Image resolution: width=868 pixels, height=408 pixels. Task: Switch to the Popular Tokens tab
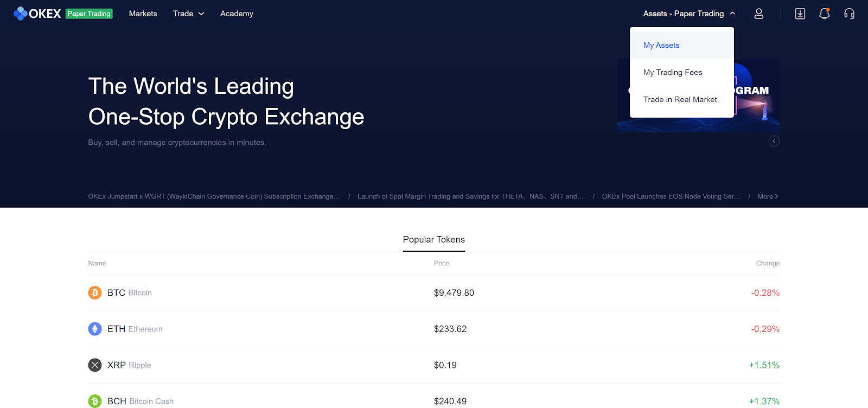tap(433, 239)
